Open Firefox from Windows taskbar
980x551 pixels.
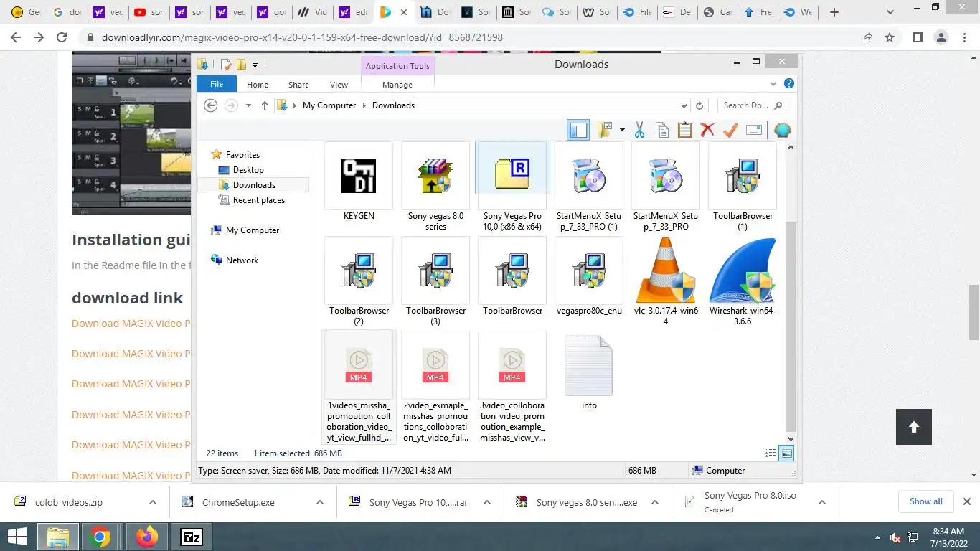146,537
